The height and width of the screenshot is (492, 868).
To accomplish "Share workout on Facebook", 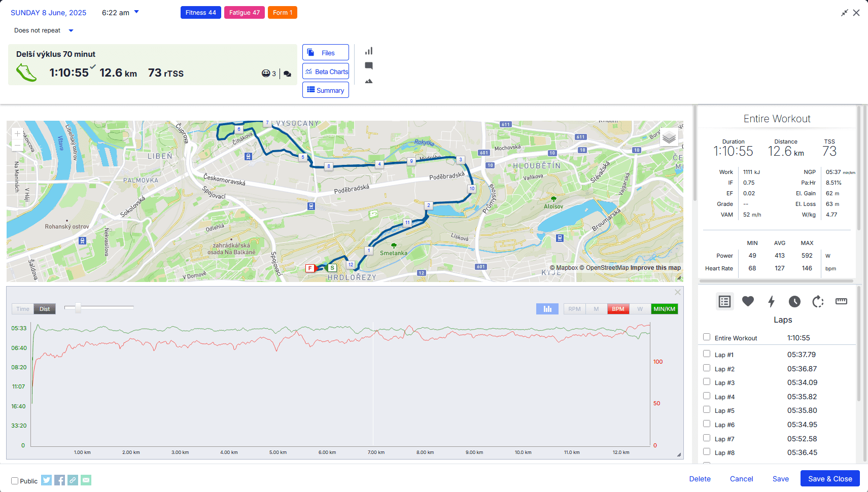I will pos(60,480).
